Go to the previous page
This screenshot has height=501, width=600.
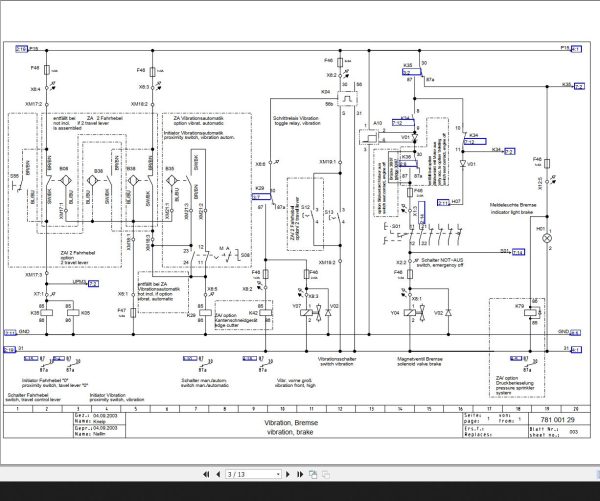pyautogui.click(x=218, y=474)
